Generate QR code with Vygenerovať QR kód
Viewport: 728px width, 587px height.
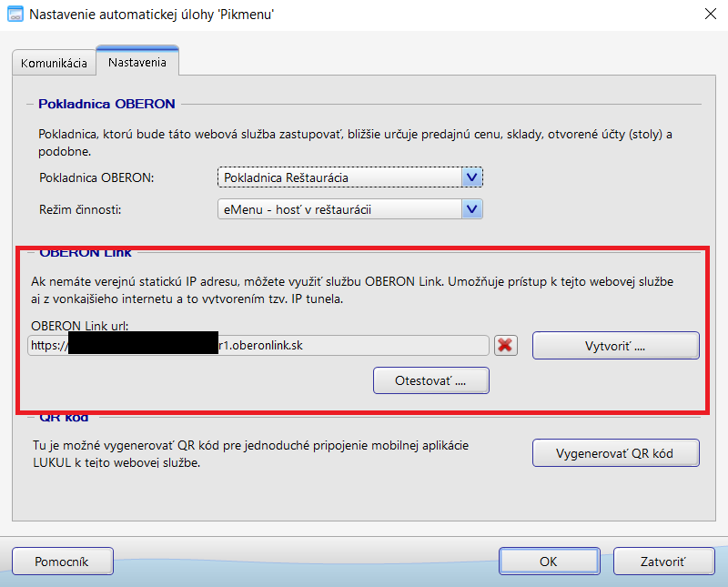(616, 453)
